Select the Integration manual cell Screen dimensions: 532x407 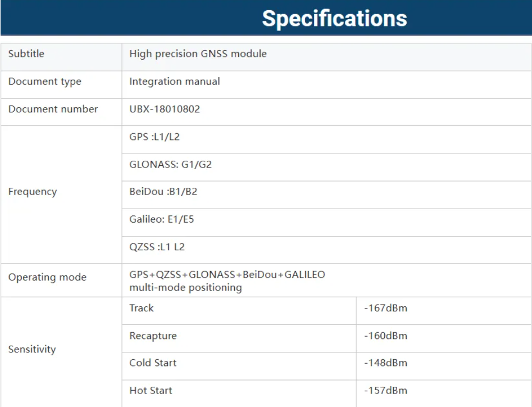pos(175,82)
